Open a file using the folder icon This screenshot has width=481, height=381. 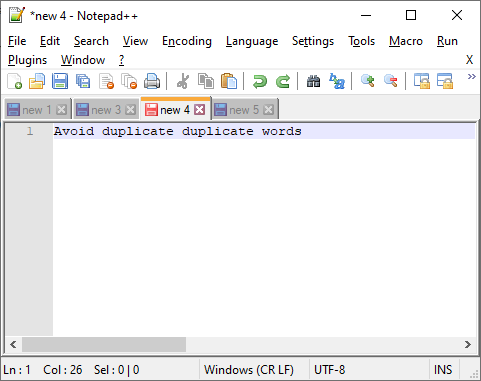[x=37, y=81]
